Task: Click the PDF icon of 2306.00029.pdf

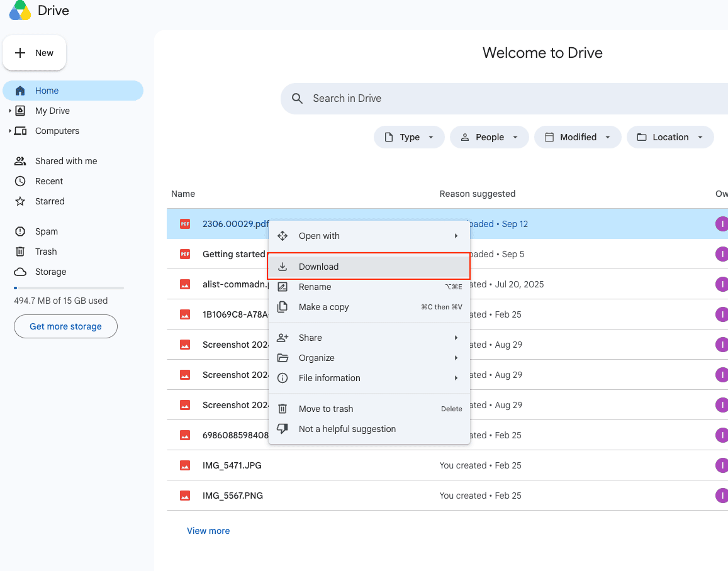Action: pyautogui.click(x=185, y=224)
